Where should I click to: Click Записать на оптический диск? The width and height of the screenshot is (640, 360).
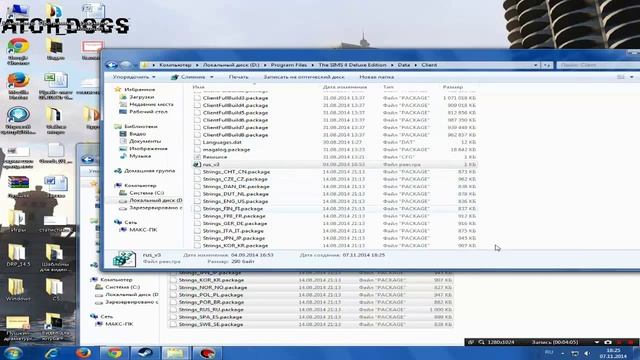pyautogui.click(x=304, y=77)
